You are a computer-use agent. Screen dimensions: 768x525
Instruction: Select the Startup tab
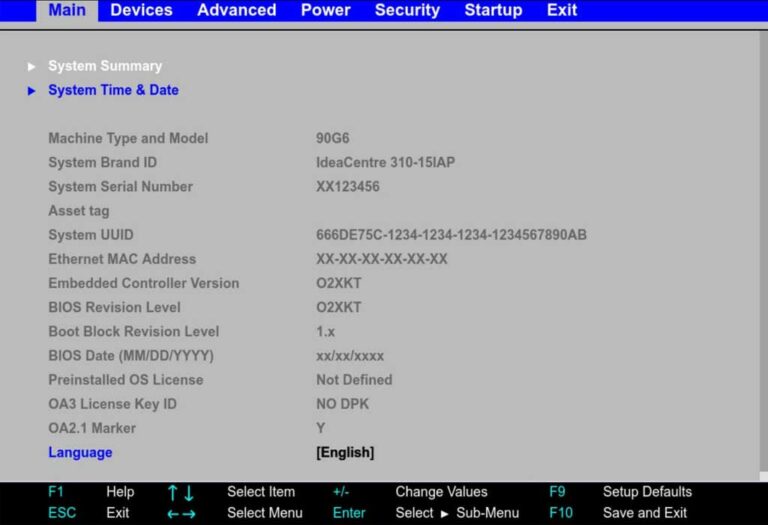[493, 10]
